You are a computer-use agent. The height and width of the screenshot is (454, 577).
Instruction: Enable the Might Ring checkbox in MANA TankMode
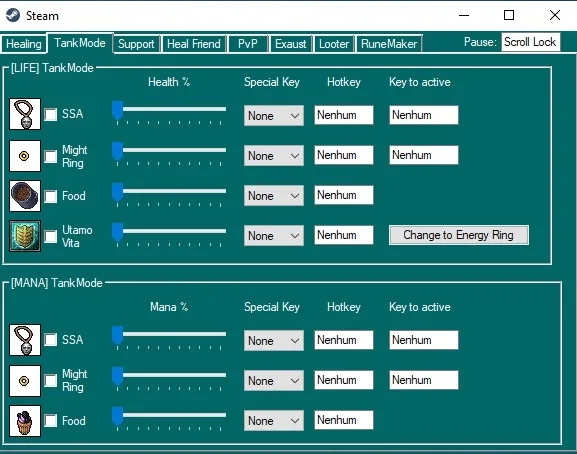tap(51, 380)
